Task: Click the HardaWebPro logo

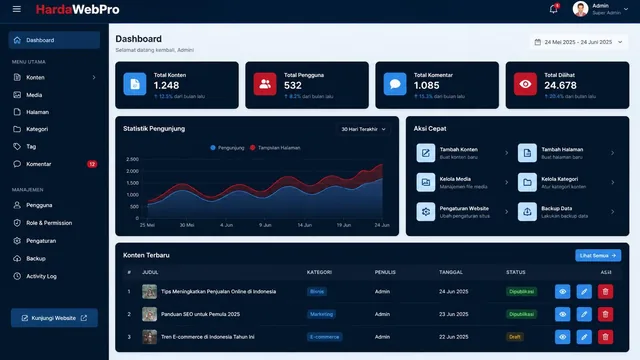Action: coord(78,9)
